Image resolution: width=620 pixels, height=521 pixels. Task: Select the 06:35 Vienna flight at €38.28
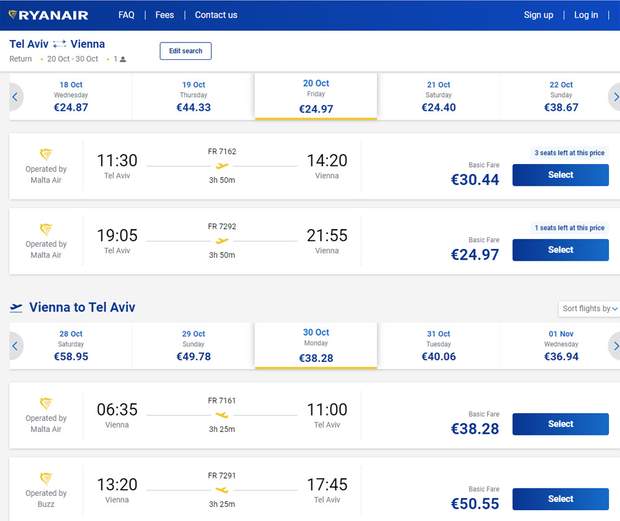(560, 424)
